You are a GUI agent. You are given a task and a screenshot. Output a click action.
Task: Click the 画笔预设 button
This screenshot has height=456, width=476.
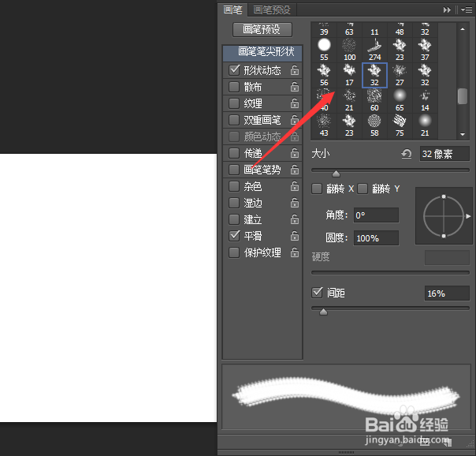tap(262, 29)
